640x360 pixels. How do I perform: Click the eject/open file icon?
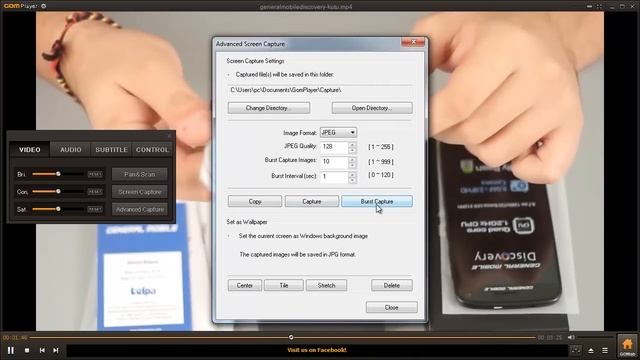(x=591, y=351)
